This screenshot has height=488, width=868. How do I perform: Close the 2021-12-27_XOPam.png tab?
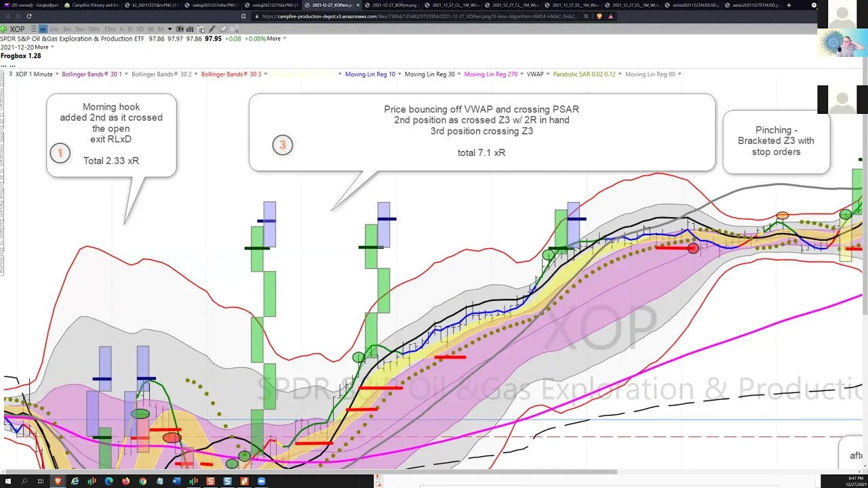pos(357,5)
